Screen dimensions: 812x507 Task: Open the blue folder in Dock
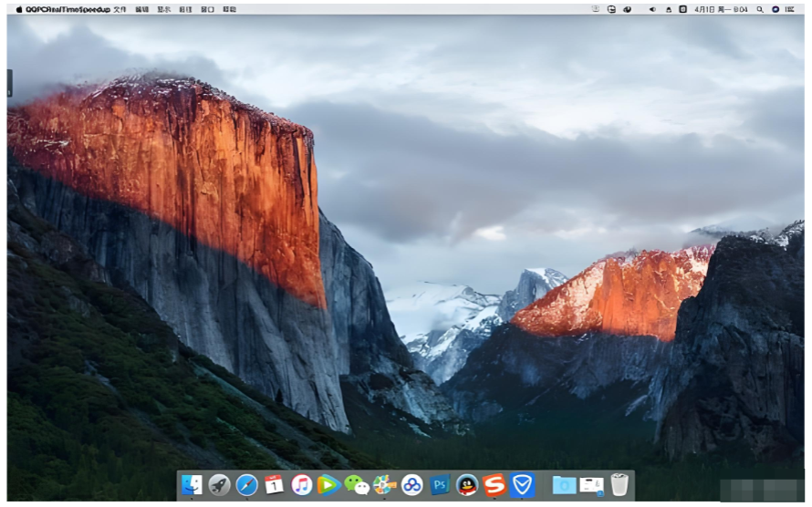coord(564,485)
